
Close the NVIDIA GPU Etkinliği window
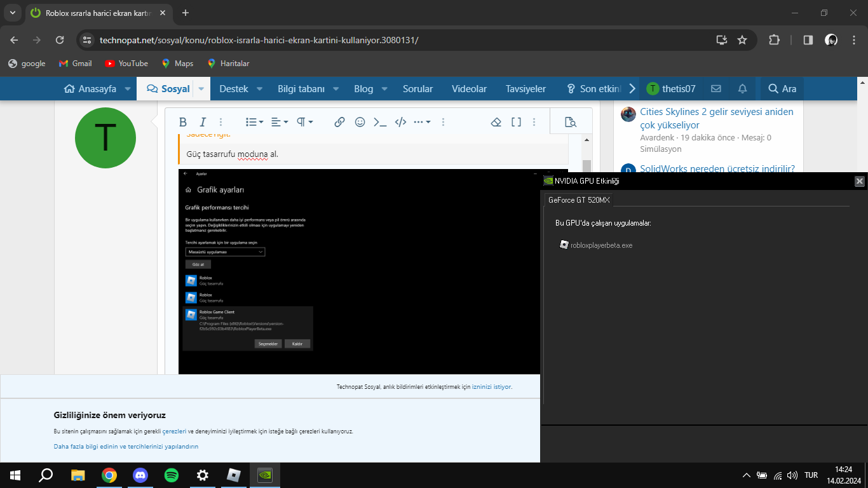point(860,181)
